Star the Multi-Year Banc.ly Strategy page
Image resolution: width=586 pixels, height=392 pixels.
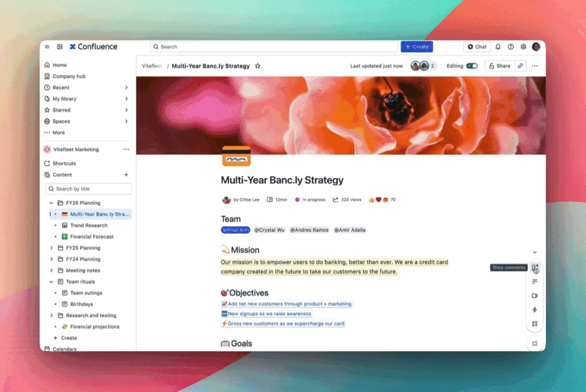tap(258, 66)
